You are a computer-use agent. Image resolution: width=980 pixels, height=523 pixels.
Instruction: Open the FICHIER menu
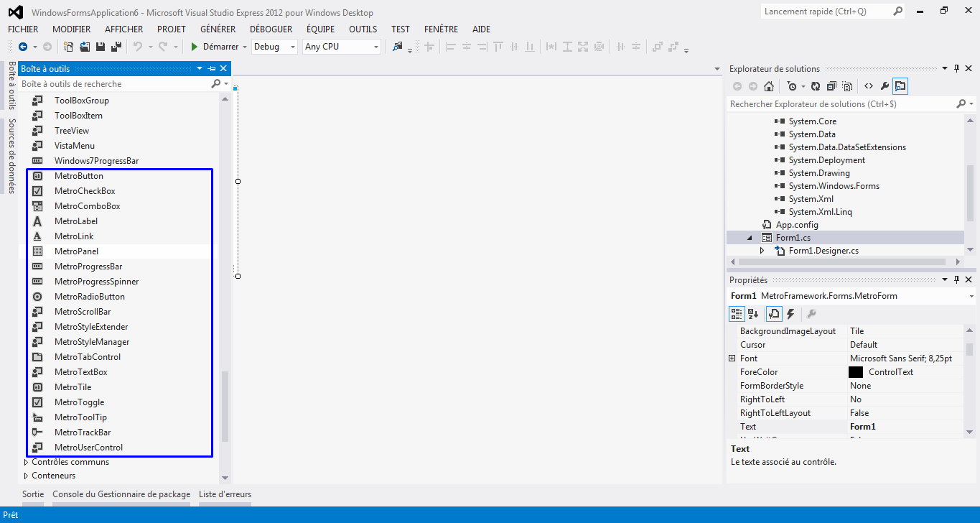pyautogui.click(x=23, y=29)
